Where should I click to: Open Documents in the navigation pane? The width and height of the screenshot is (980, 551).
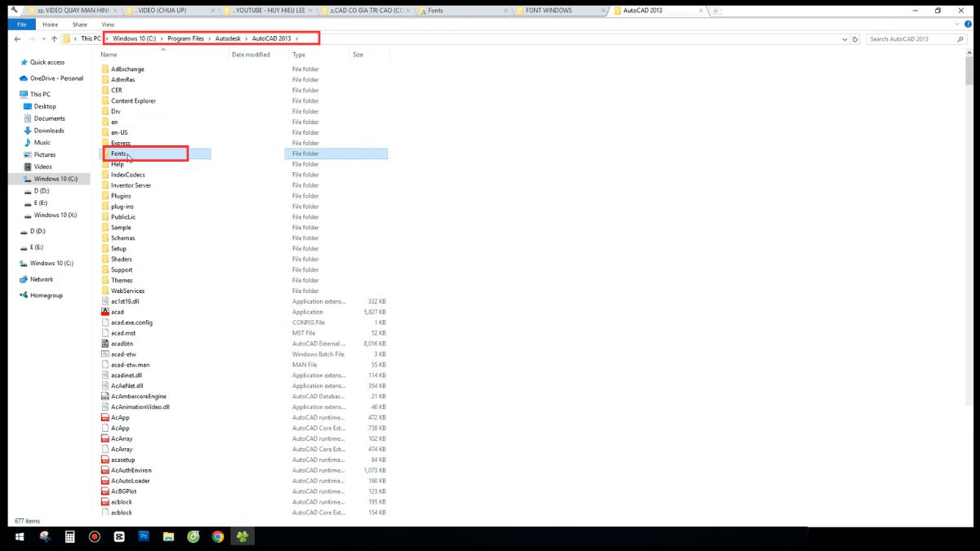pyautogui.click(x=49, y=118)
